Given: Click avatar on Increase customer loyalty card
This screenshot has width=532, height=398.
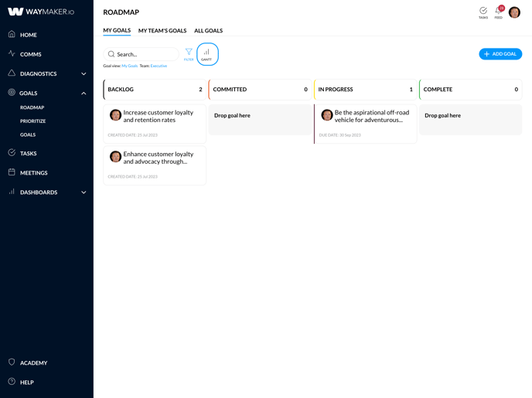Looking at the screenshot, I should coord(115,115).
